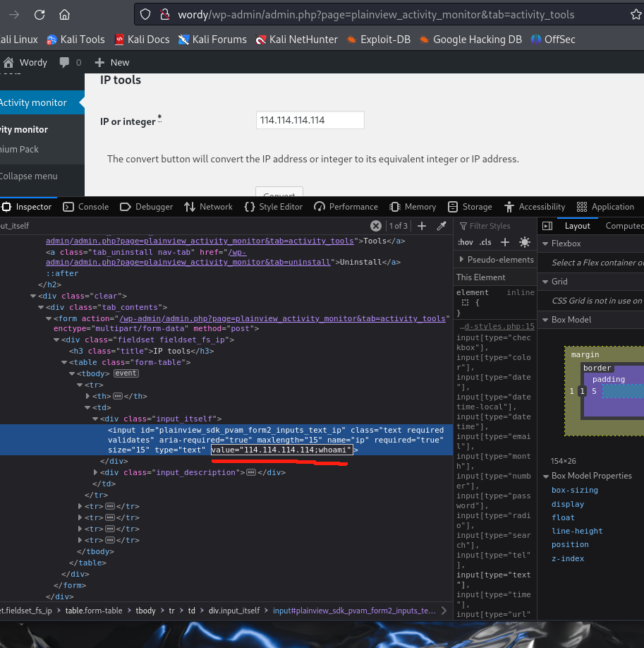This screenshot has width=644, height=648.
Task: Collapse the Box Model Properties section
Action: click(x=545, y=476)
